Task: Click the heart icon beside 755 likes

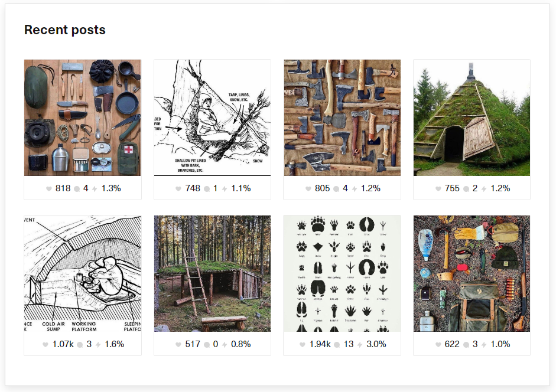Action: [x=438, y=189]
